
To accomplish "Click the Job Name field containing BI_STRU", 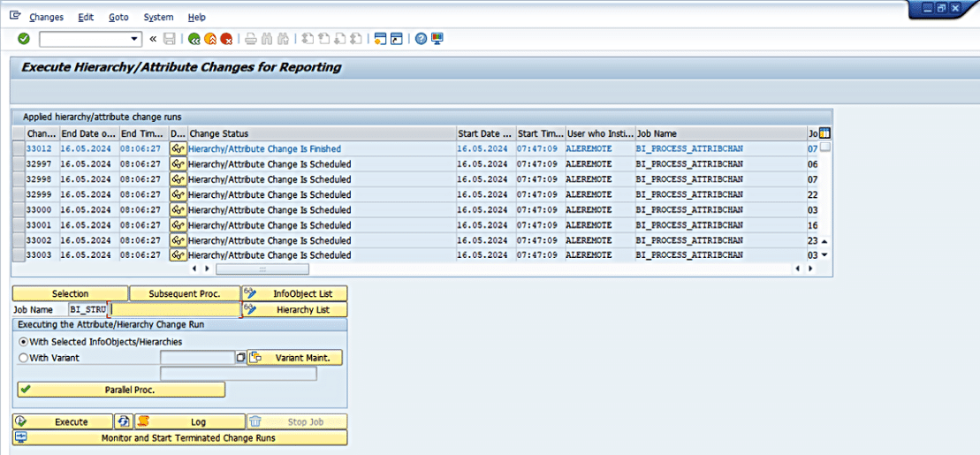I will tap(87, 309).
